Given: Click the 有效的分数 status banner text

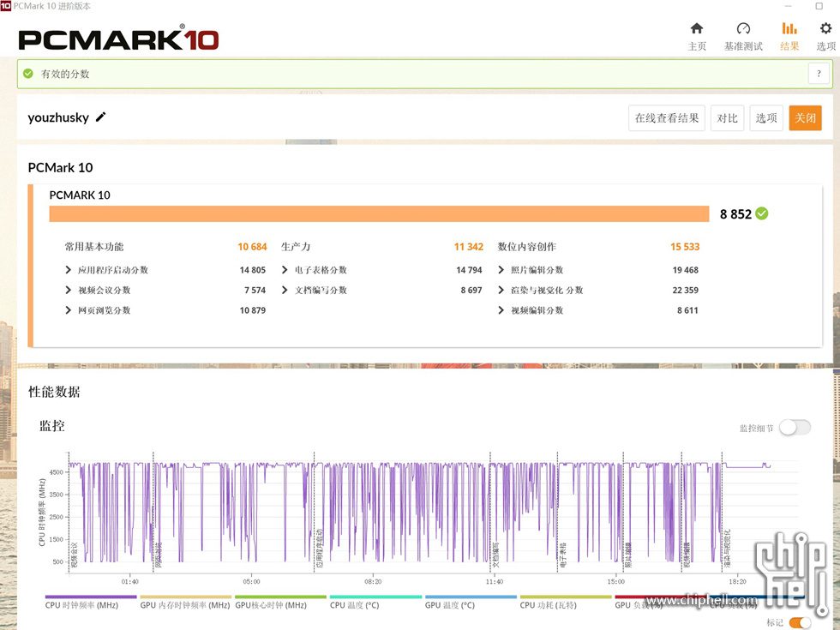Looking at the screenshot, I should (x=65, y=74).
